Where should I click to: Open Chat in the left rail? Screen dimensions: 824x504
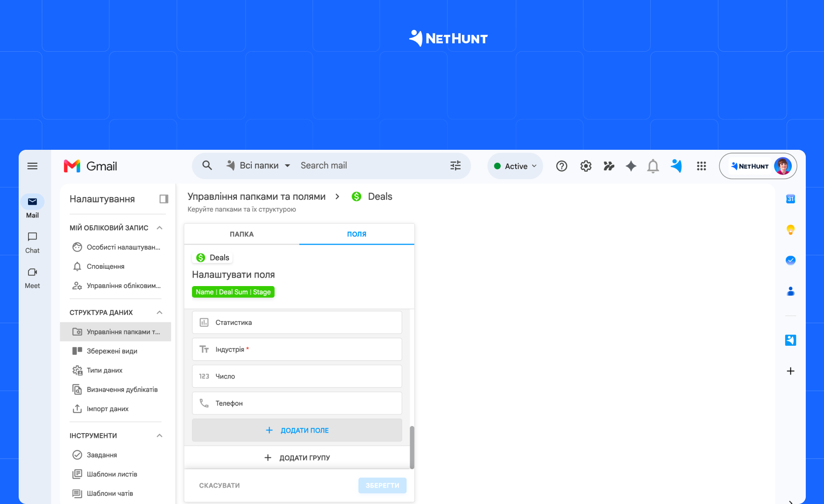pos(32,243)
